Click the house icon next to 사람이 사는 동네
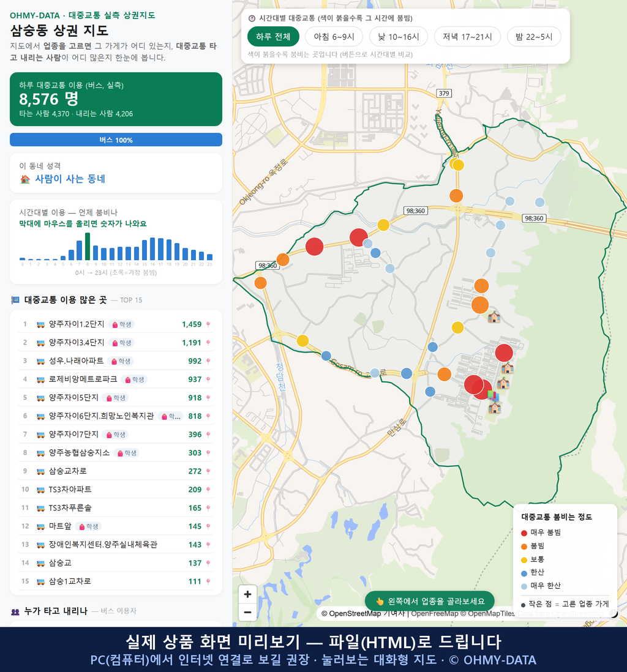Viewport: 627px width, 672px height. (25, 179)
